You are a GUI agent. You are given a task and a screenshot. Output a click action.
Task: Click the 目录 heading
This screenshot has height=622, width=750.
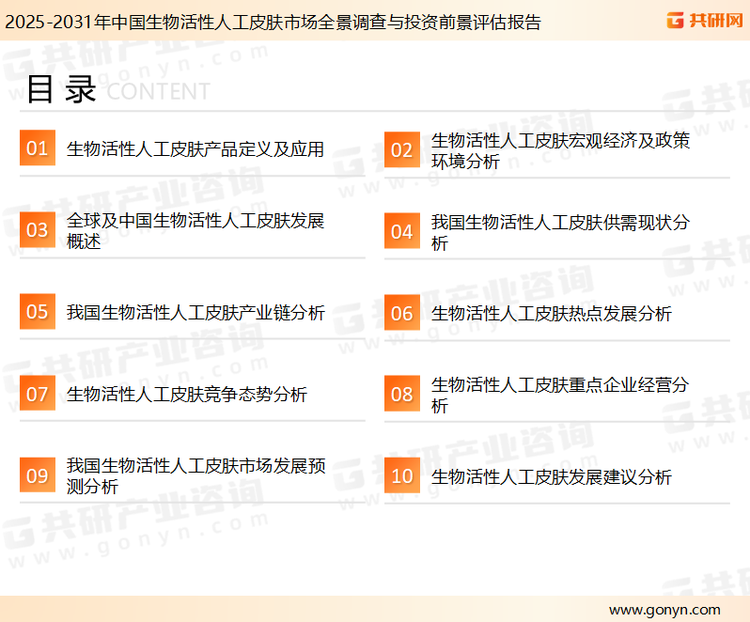61,89
